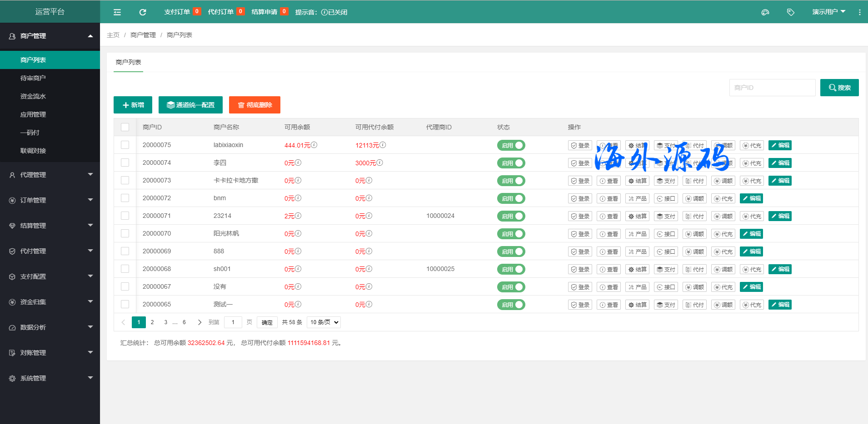Open 资金流水 in the sidebar
Screen dimensions: 868x424
(33, 96)
